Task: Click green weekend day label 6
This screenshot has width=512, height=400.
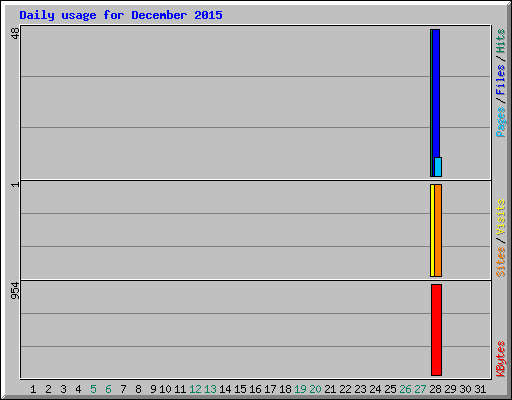Action: coord(108,389)
